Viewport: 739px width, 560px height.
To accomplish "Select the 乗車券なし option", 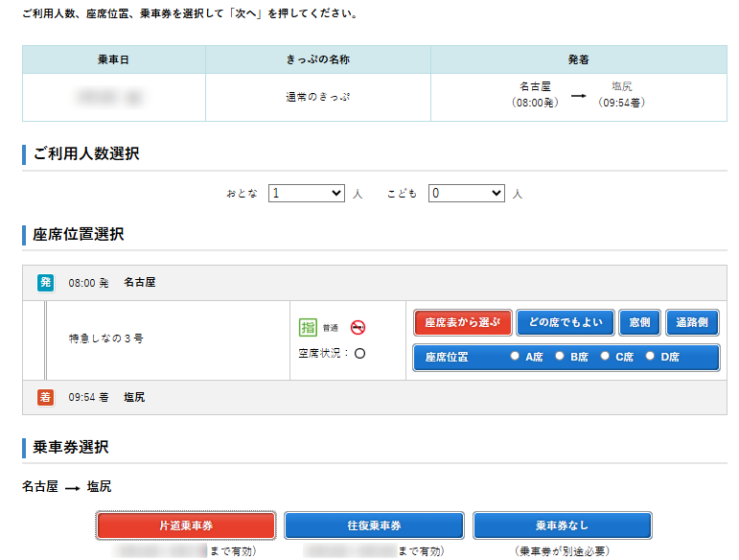I will (562, 525).
